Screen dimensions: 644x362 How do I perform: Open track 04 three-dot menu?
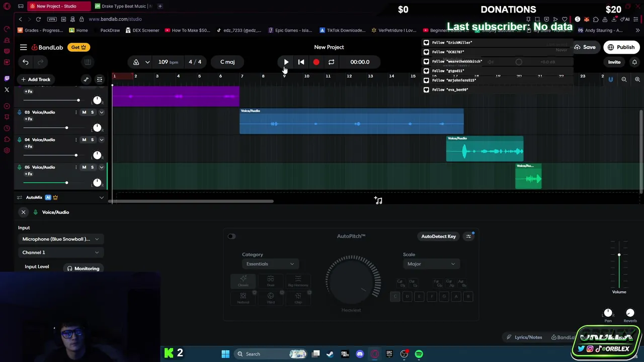pos(76,140)
